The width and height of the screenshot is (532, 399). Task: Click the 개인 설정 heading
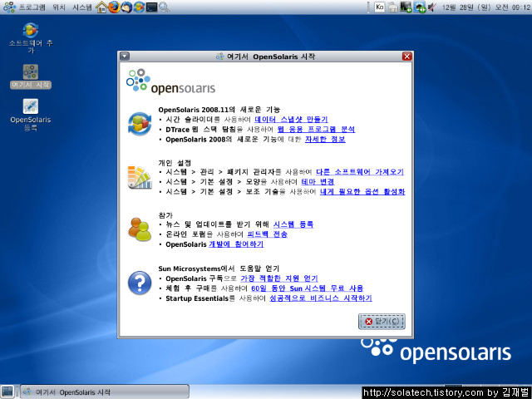click(175, 163)
